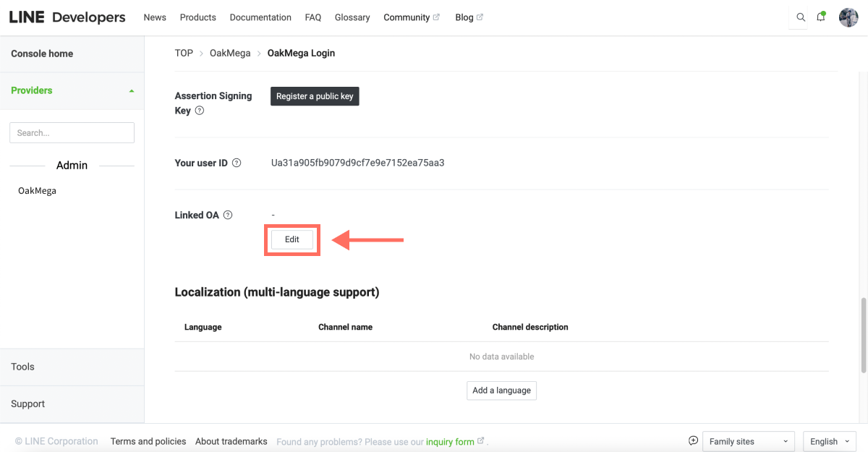868x452 pixels.
Task: Select Providers in the sidebar
Action: point(32,90)
